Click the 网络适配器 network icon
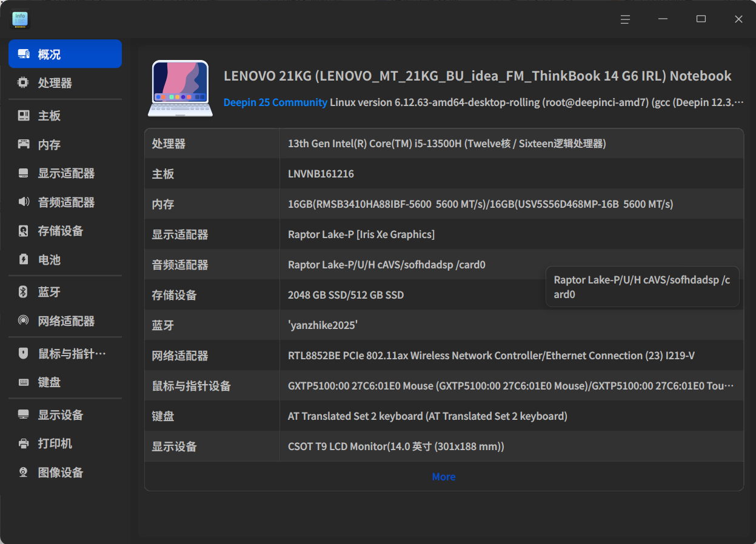This screenshot has width=756, height=544. 24,320
